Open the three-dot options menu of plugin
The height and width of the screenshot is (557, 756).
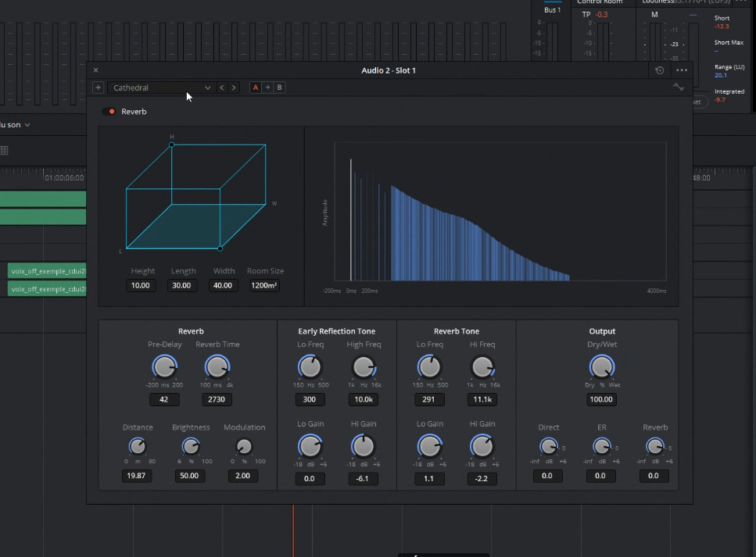pos(682,70)
